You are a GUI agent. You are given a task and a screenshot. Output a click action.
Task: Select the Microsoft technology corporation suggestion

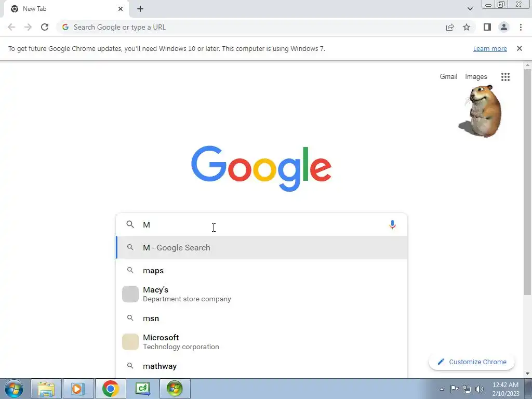[x=262, y=342]
